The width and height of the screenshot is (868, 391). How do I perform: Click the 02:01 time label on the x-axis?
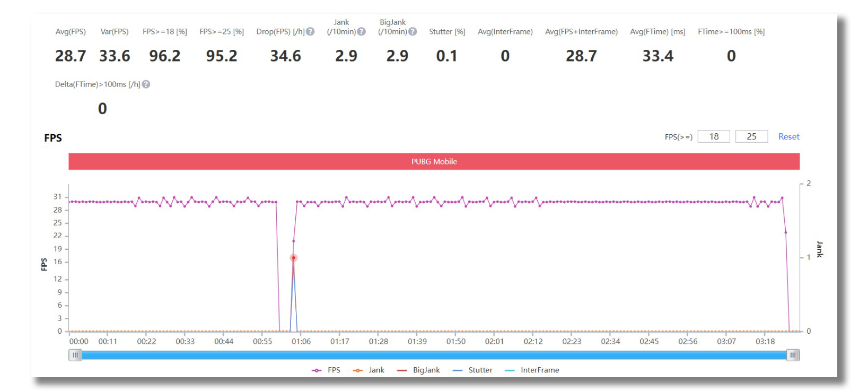pos(495,342)
